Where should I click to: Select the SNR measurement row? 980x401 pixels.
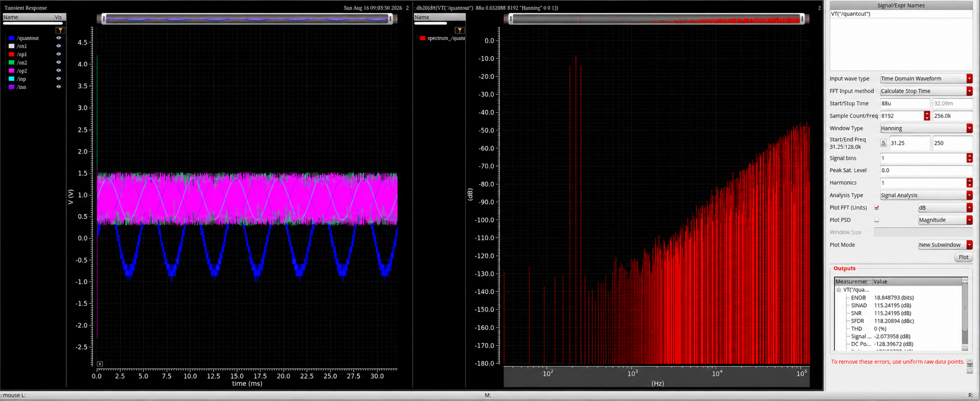[898, 313]
